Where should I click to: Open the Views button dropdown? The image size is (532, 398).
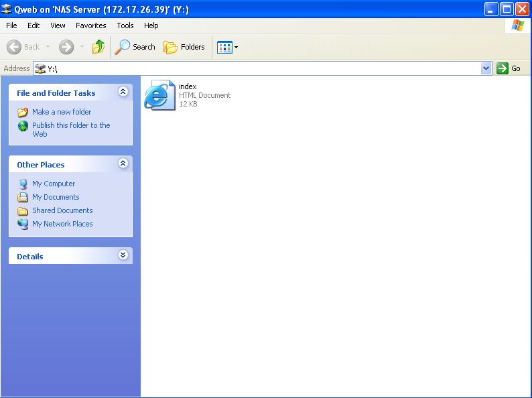tap(228, 47)
